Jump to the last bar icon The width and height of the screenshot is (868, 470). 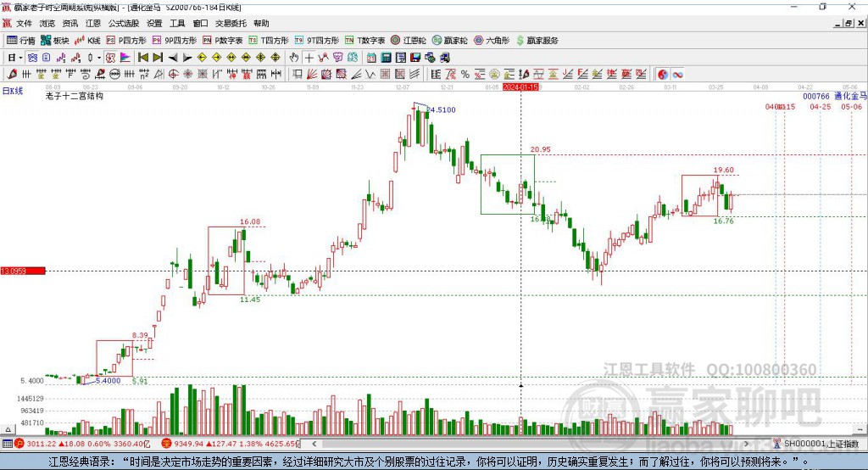tap(158, 57)
